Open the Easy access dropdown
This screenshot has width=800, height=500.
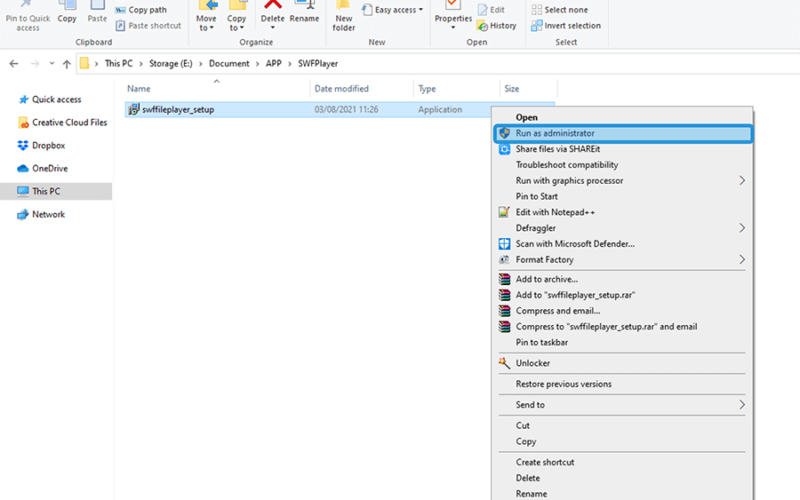coord(393,10)
